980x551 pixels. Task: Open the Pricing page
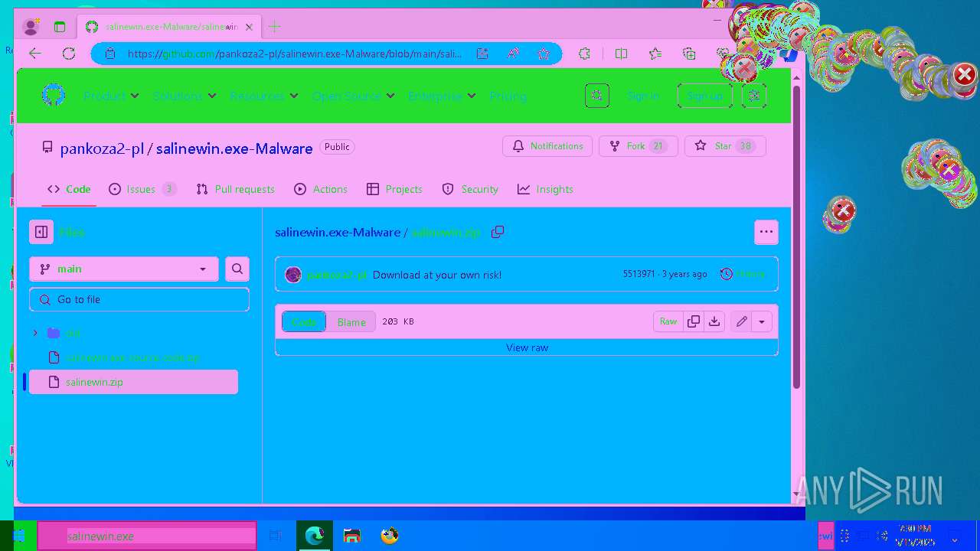[x=508, y=96]
